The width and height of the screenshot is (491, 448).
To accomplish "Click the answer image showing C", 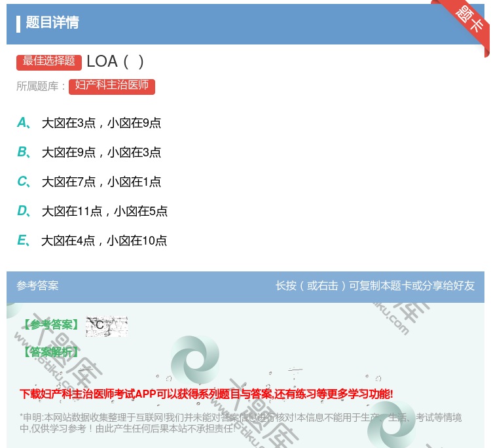I will [x=107, y=326].
